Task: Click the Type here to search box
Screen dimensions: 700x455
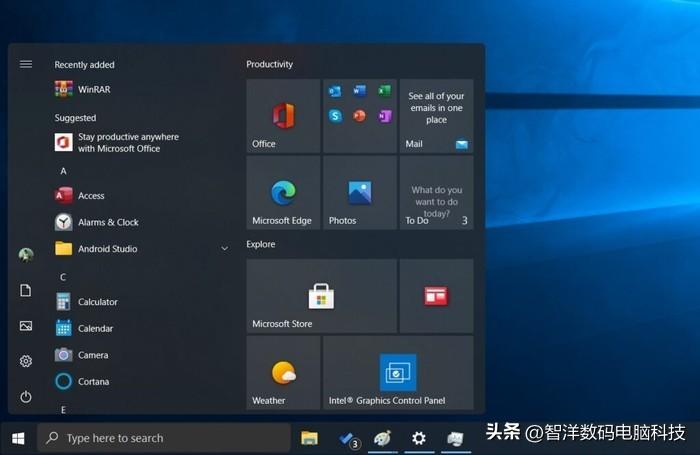Action: [x=163, y=438]
